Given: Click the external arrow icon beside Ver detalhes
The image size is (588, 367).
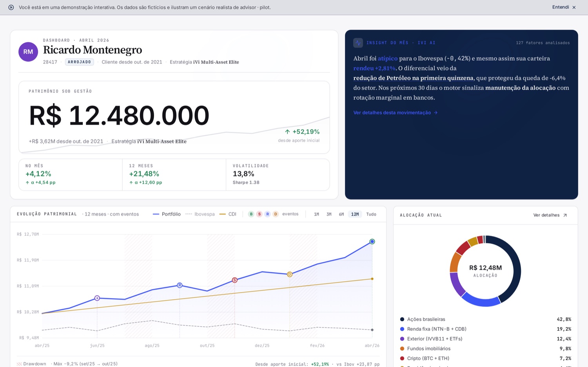Looking at the screenshot, I should tap(565, 215).
